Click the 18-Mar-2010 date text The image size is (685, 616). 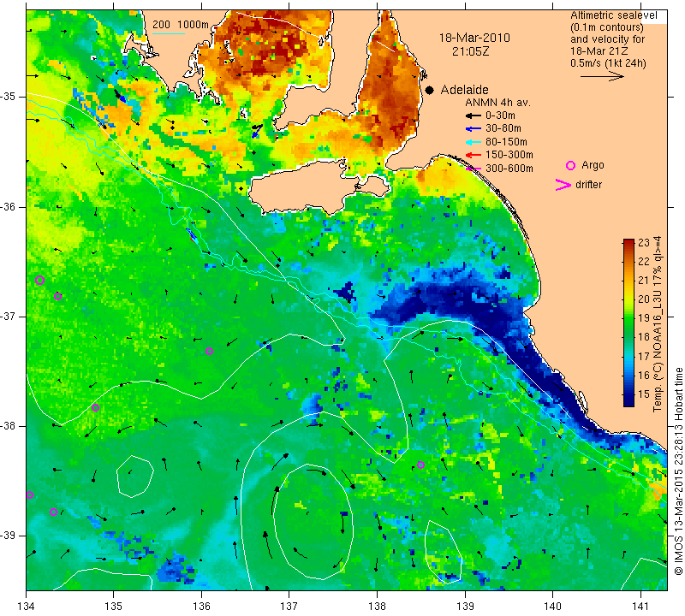click(x=474, y=38)
